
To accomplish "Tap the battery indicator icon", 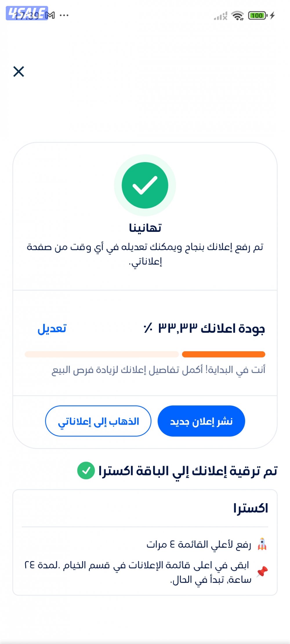I will pyautogui.click(x=258, y=16).
